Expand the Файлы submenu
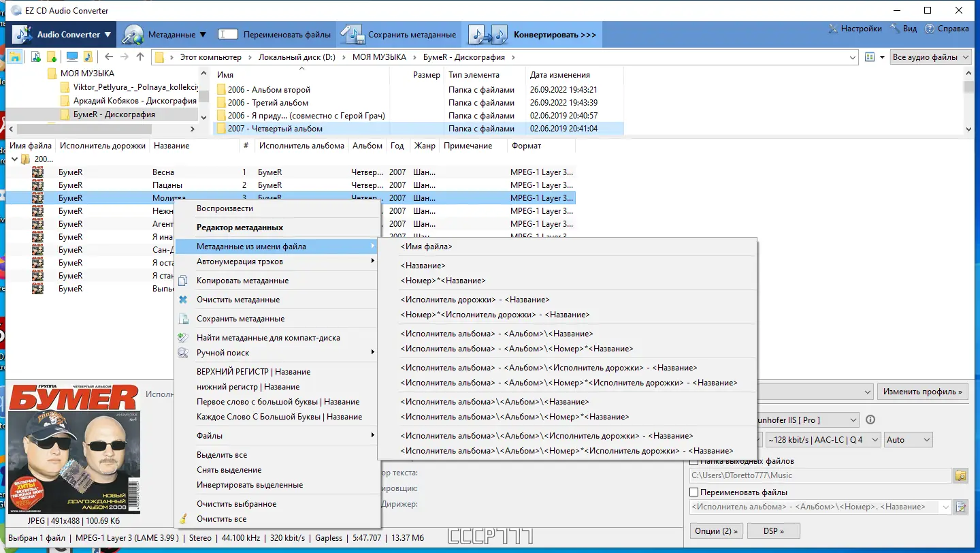This screenshot has width=980, height=553. tap(276, 436)
